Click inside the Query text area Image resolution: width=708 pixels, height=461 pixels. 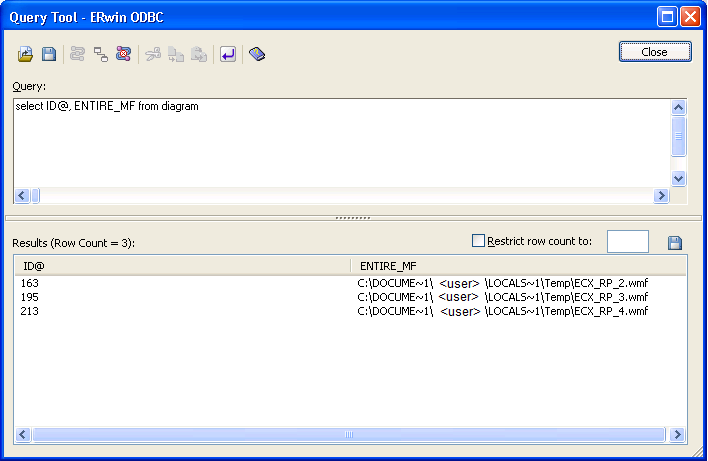pyautogui.click(x=342, y=143)
